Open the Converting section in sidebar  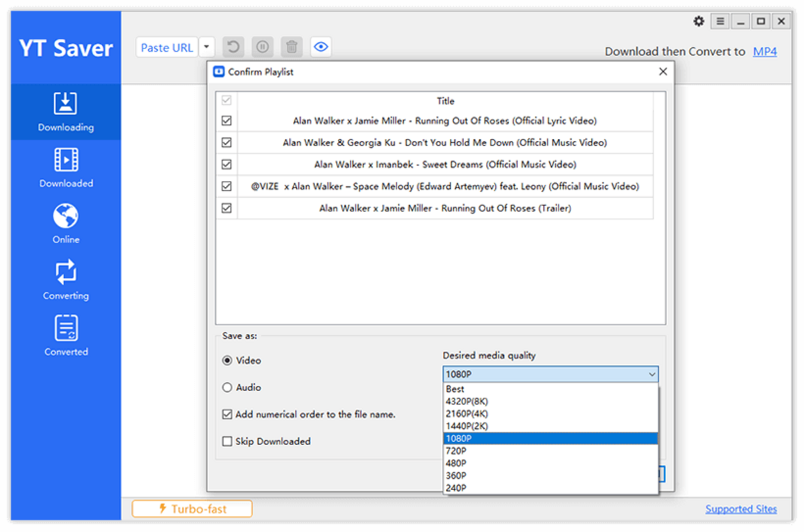tap(66, 280)
